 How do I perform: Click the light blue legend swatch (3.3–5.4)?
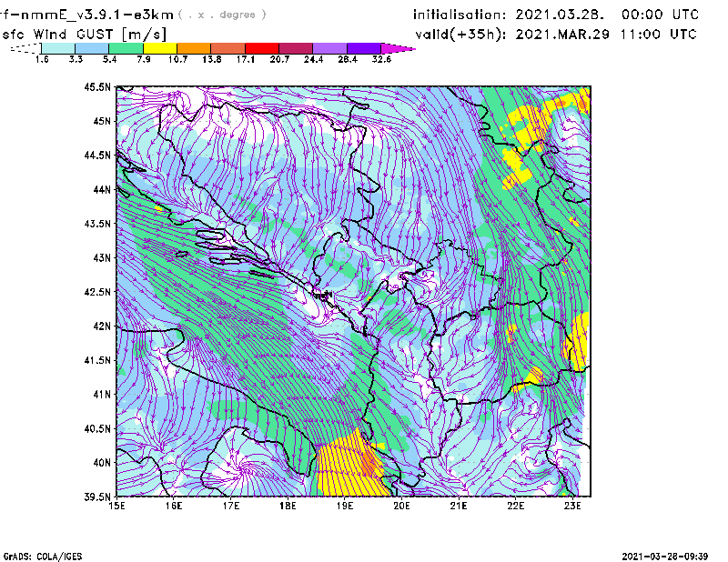click(x=92, y=48)
